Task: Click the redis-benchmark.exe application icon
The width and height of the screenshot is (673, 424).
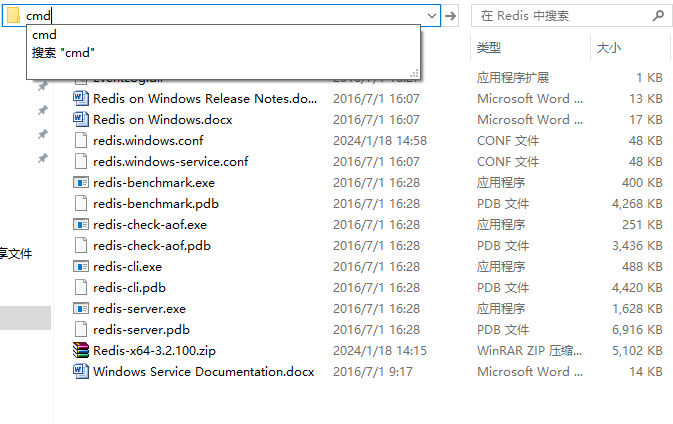Action: 81,182
